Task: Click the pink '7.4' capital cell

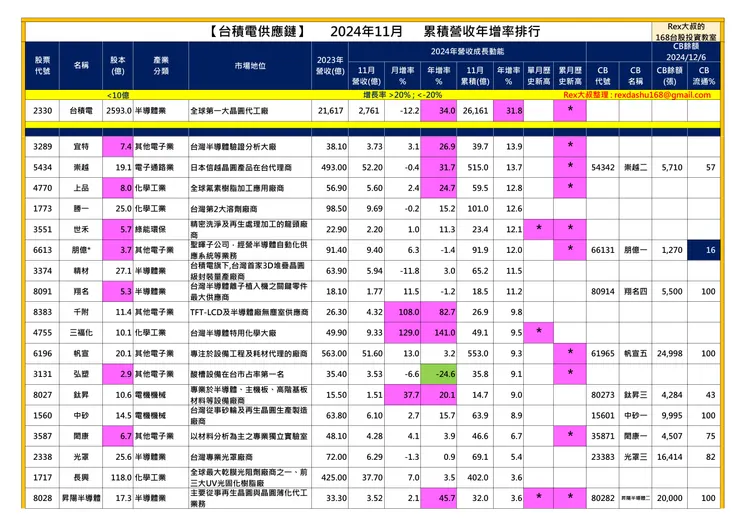Action: coord(118,146)
